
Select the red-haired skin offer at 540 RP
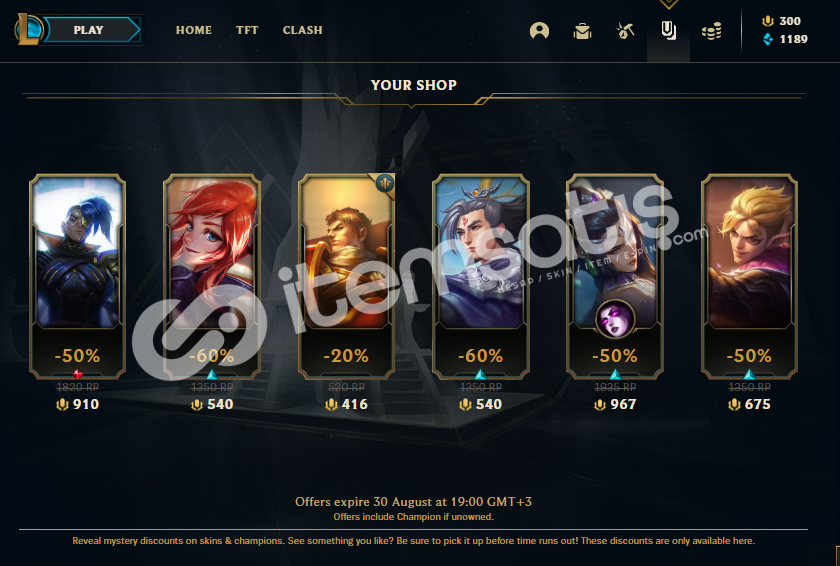212,276
